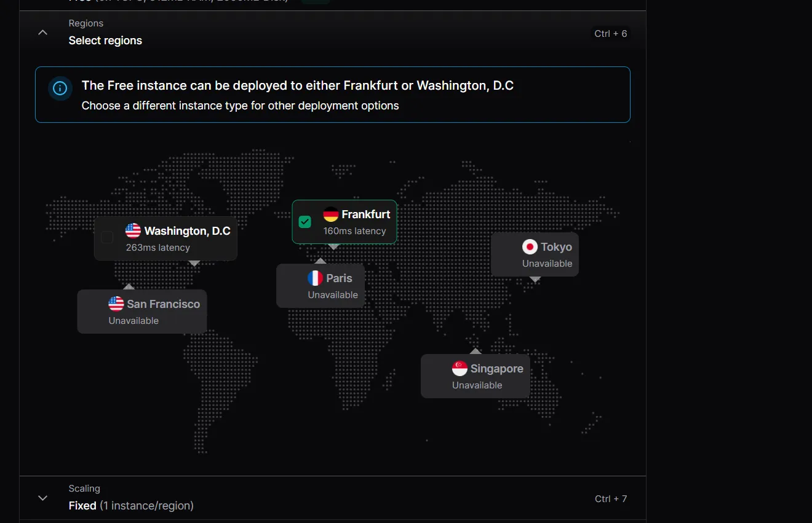The width and height of the screenshot is (812, 523).
Task: Click the French flag icon on Paris
Action: (x=315, y=278)
